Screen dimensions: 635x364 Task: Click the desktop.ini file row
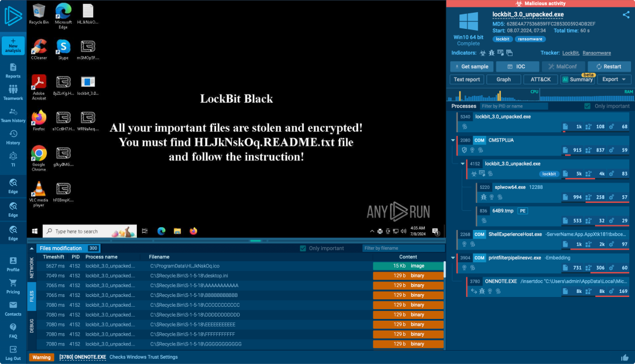(240, 276)
